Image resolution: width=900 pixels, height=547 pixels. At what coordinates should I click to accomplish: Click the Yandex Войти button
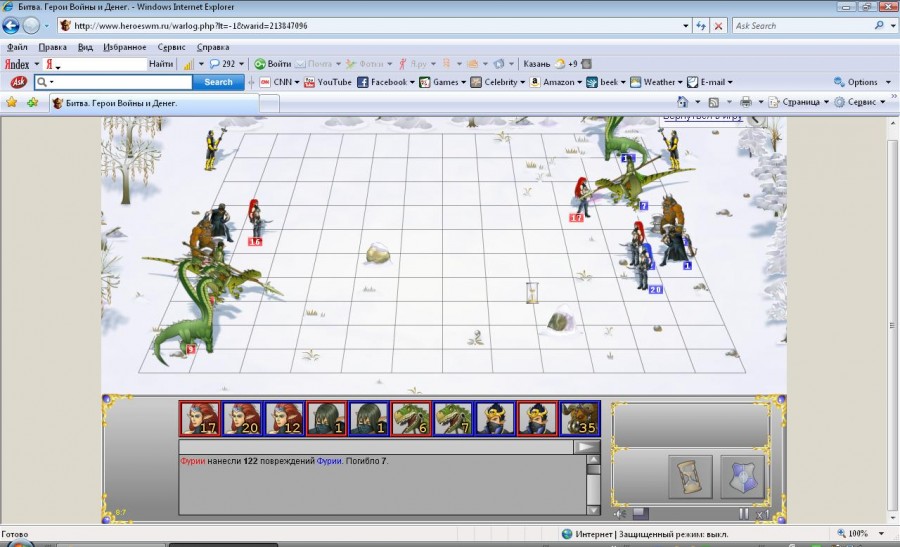(x=273, y=64)
